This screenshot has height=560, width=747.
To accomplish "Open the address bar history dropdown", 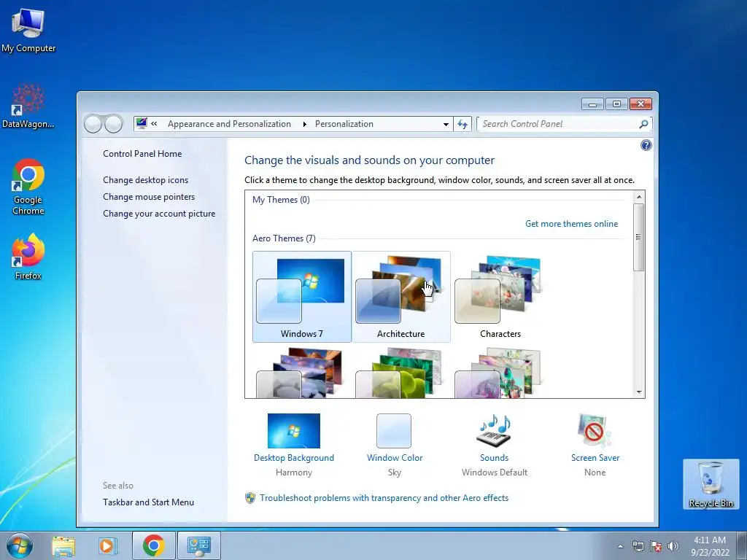I will [x=446, y=124].
